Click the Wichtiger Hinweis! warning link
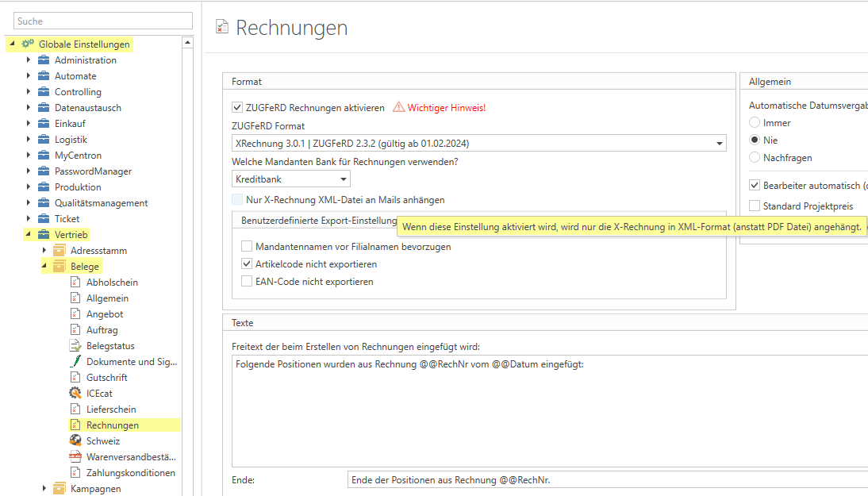 [x=446, y=108]
